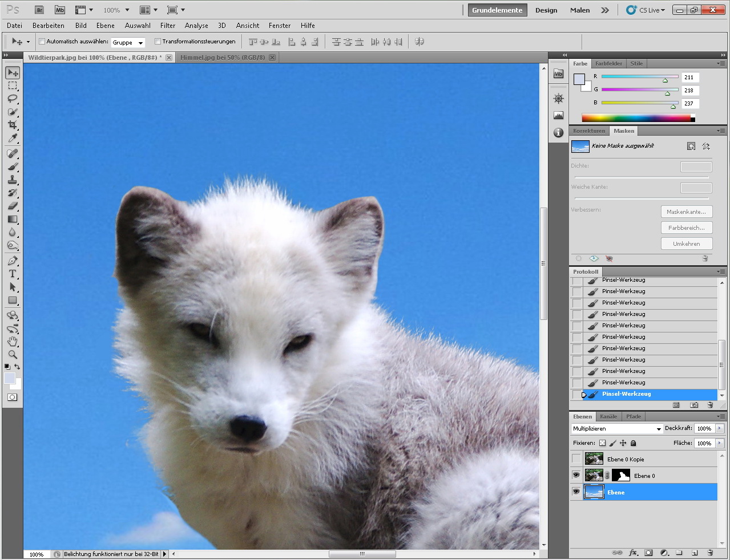Click the Maskenkante... button
The height and width of the screenshot is (560, 730).
click(686, 212)
